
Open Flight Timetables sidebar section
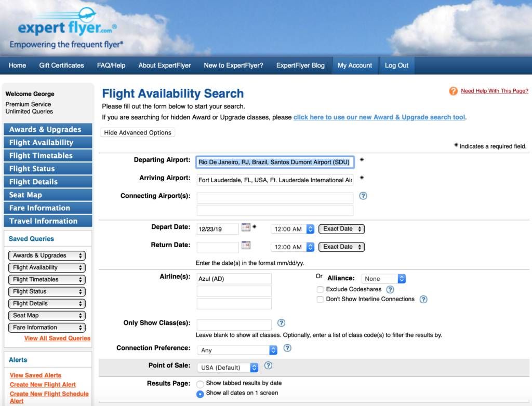click(x=48, y=155)
